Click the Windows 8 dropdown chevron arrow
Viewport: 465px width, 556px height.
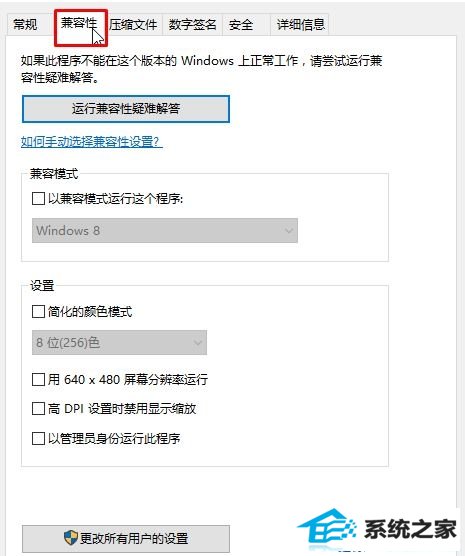pos(289,231)
